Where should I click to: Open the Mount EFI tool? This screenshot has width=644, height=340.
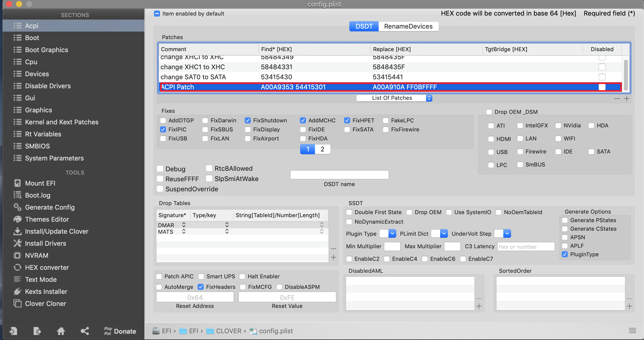click(x=40, y=183)
